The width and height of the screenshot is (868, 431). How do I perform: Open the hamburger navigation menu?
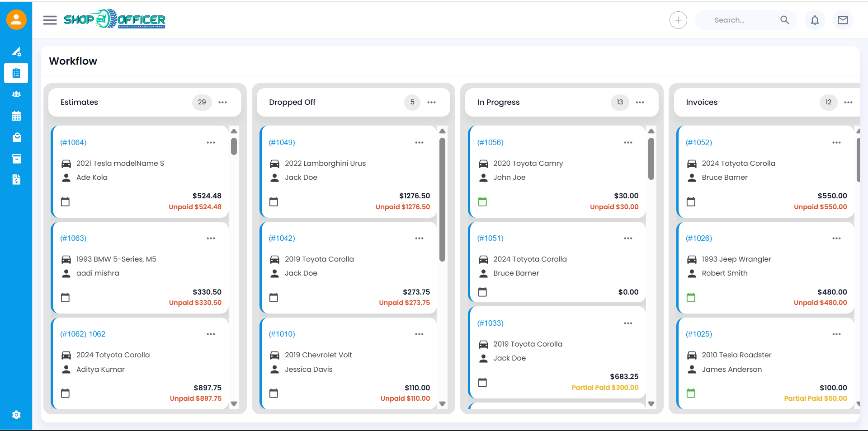pos(50,20)
